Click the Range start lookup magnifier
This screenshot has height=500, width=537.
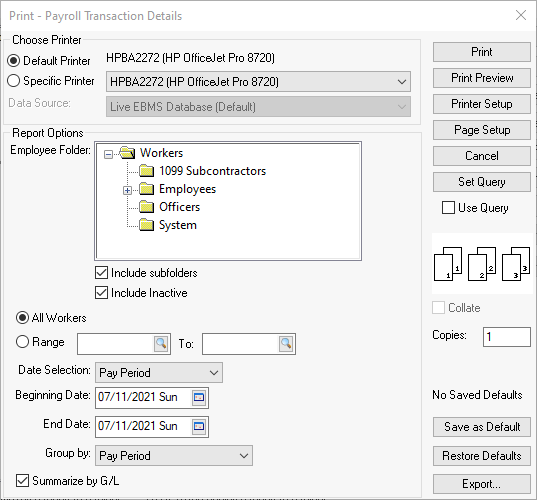161,343
